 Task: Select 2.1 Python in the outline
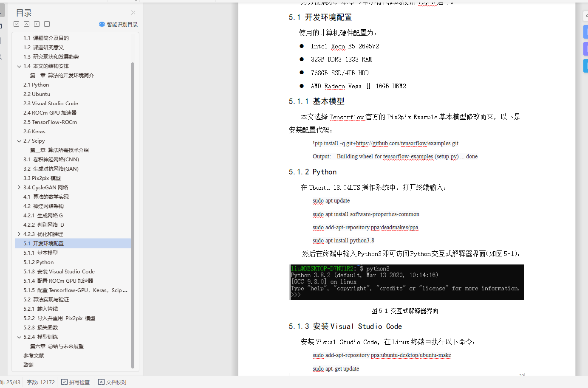[36, 85]
